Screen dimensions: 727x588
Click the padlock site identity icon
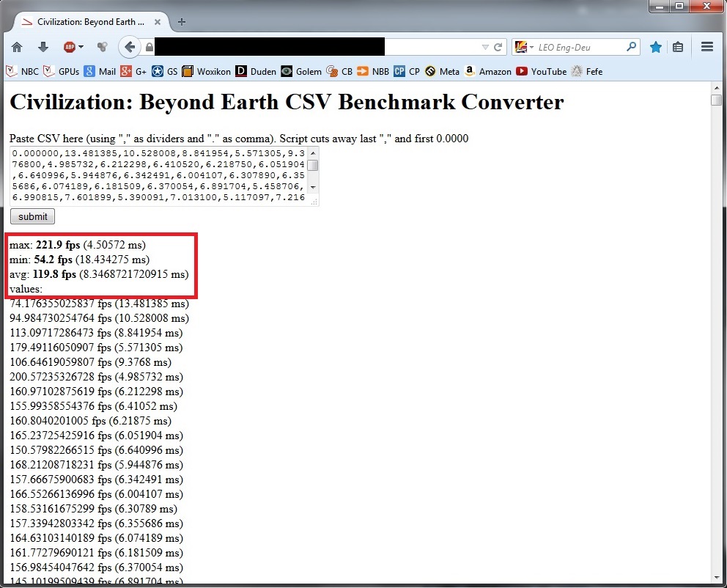[x=150, y=48]
